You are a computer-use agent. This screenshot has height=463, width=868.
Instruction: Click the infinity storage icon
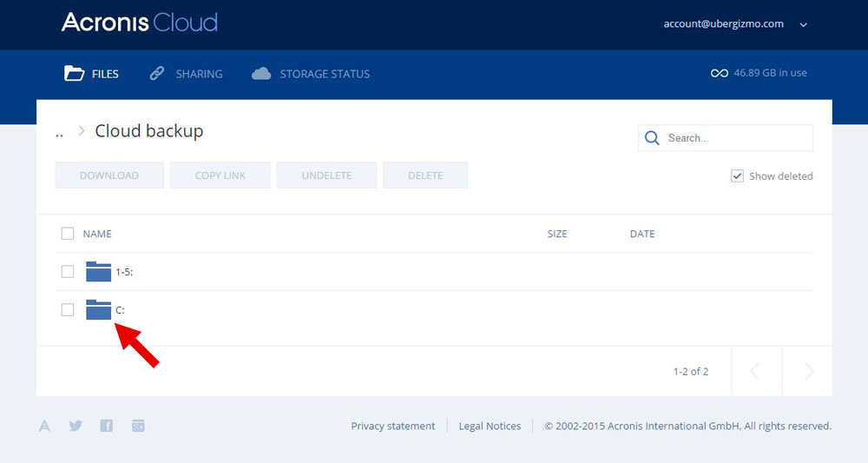[719, 73]
